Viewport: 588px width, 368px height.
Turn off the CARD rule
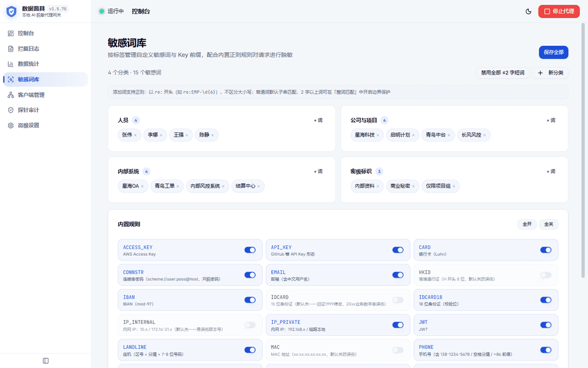[546, 250]
